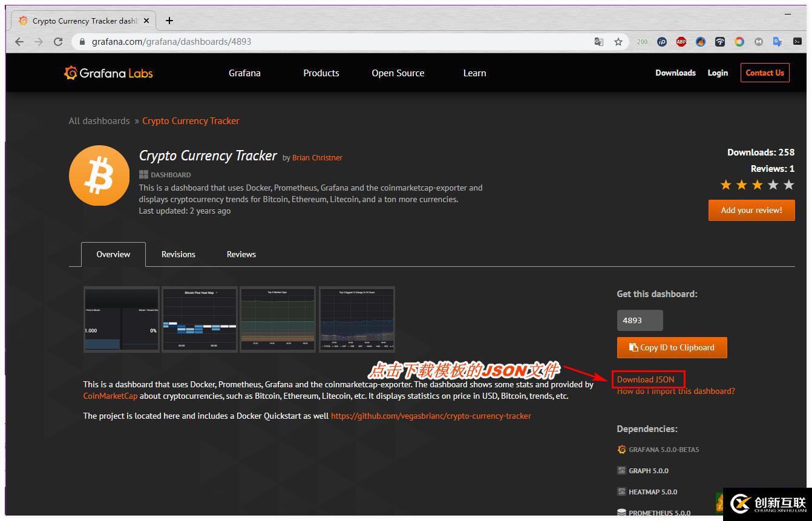Click the Graph panel dependency icon
812x521 pixels.
coord(621,470)
